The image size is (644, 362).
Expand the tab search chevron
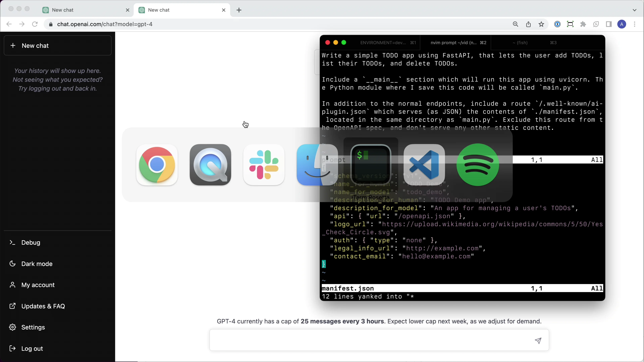pyautogui.click(x=634, y=10)
